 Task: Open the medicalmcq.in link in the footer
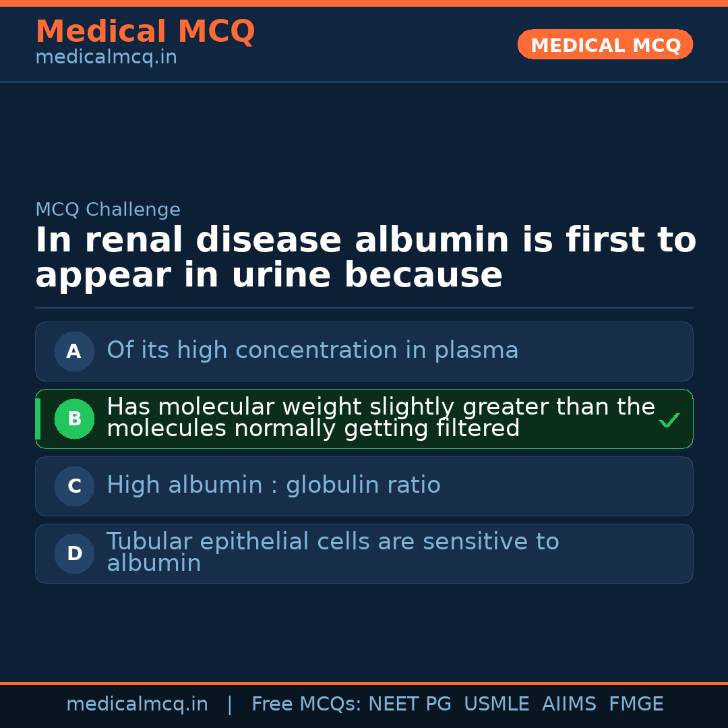coord(137,704)
